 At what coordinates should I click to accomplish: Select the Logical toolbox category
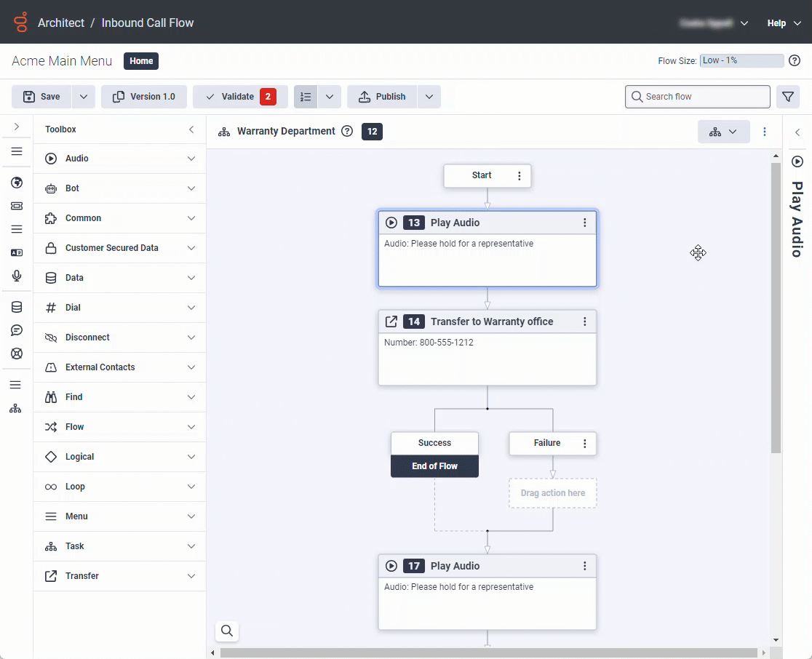point(119,457)
